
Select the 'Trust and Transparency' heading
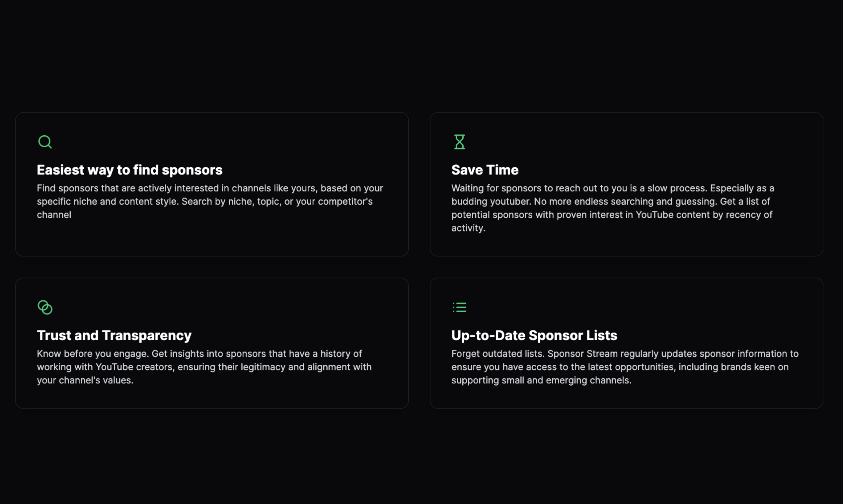pyautogui.click(x=114, y=336)
